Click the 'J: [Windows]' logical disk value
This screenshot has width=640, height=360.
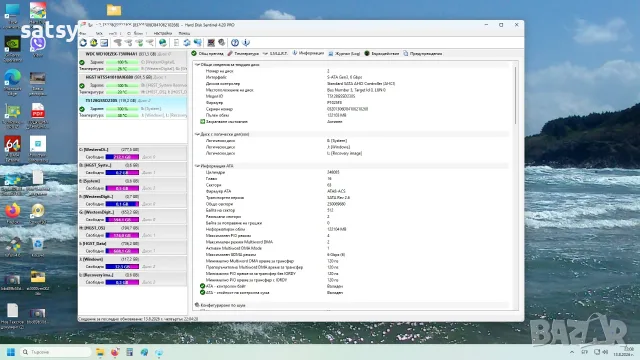[338, 147]
